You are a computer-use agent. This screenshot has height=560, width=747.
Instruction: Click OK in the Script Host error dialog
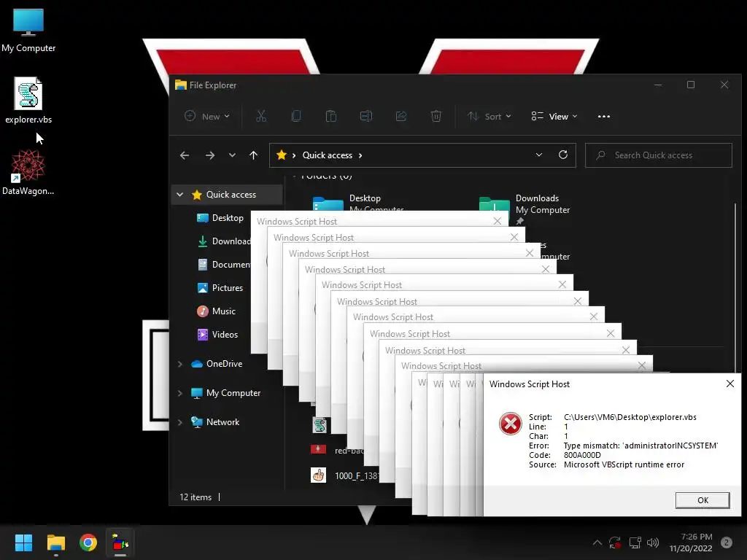pyautogui.click(x=703, y=500)
